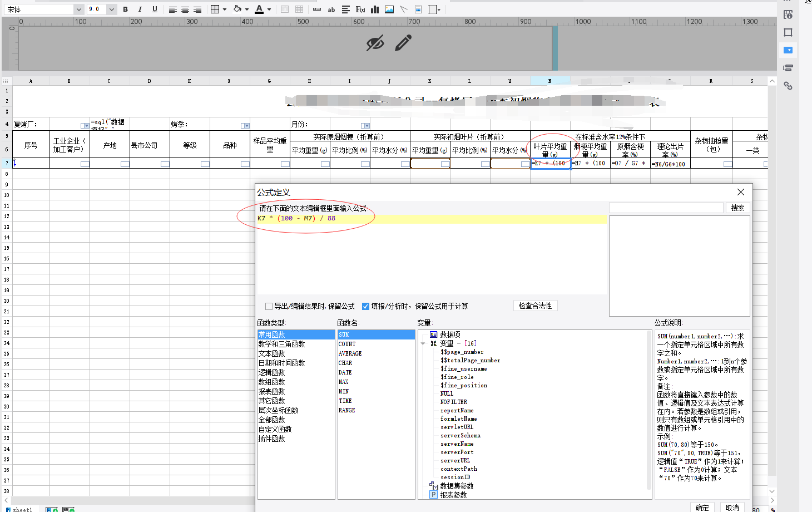Click the pencil edit icon in parameter pane
The width and height of the screenshot is (812, 512).
pyautogui.click(x=403, y=43)
